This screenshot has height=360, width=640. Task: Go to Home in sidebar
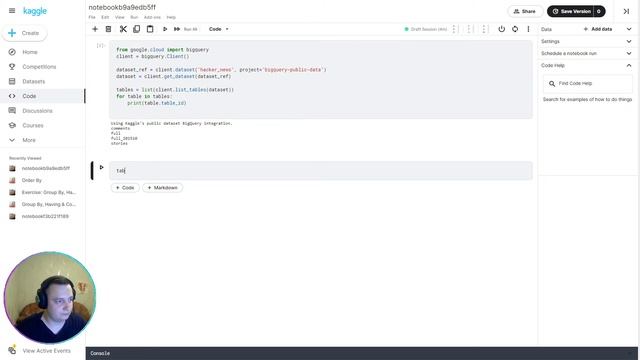click(x=30, y=52)
